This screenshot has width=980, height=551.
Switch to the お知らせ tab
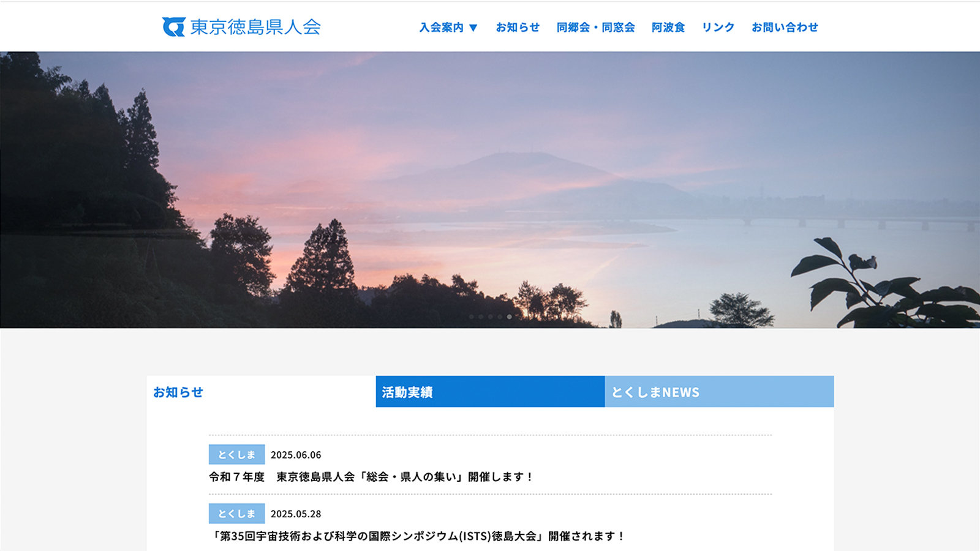(262, 392)
